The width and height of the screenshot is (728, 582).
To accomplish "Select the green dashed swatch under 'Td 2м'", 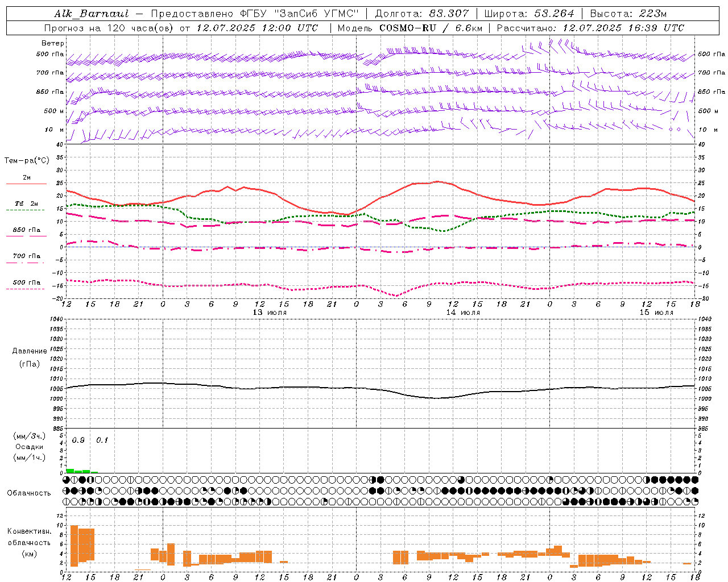I will click(x=25, y=210).
